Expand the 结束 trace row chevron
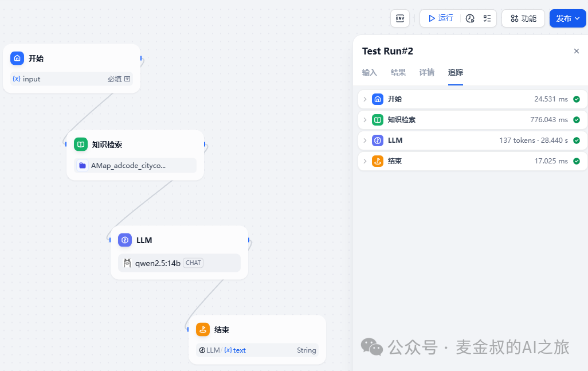This screenshot has height=371, width=588. click(x=365, y=161)
